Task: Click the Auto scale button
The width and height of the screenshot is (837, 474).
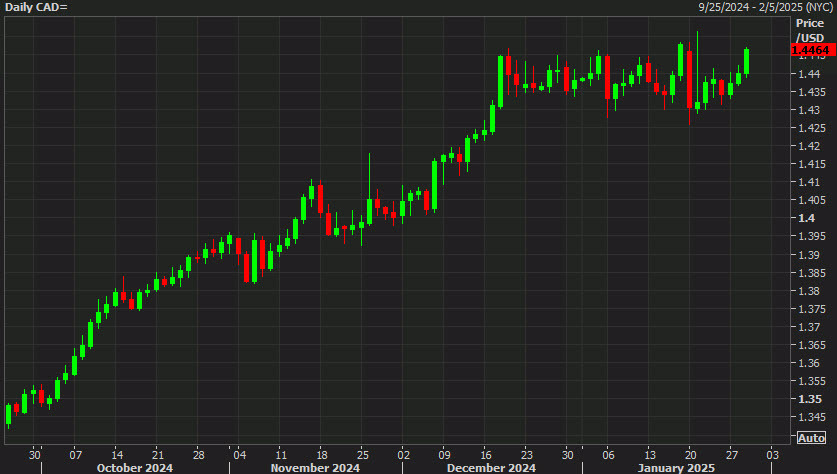Action: pyautogui.click(x=811, y=438)
